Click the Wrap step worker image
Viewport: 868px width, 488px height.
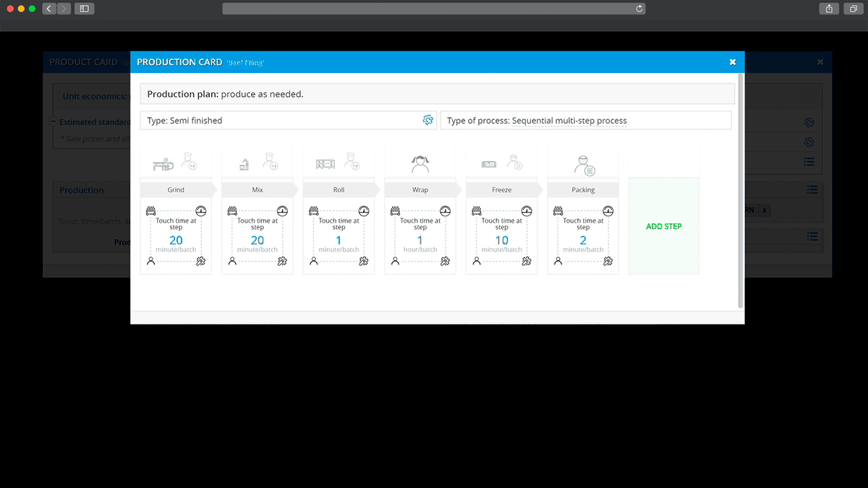420,164
